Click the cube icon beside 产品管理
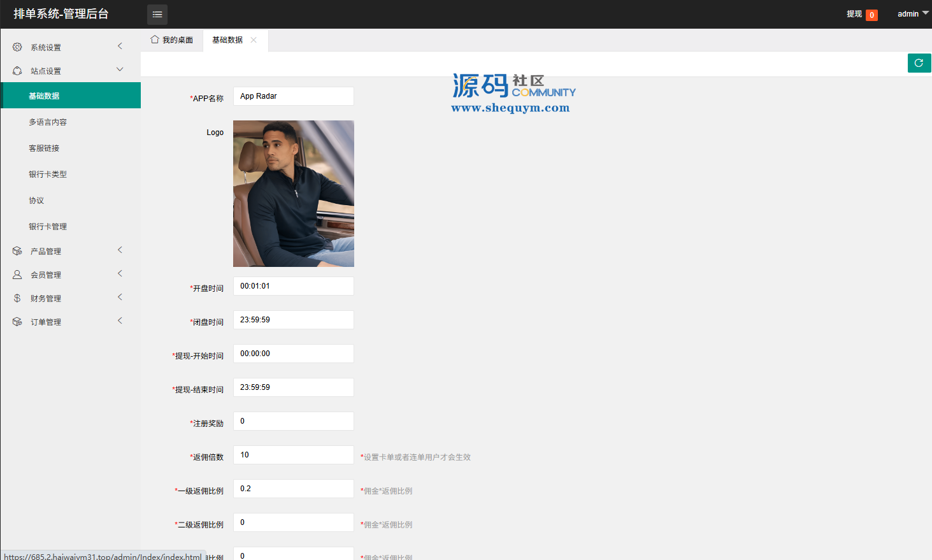 click(17, 251)
